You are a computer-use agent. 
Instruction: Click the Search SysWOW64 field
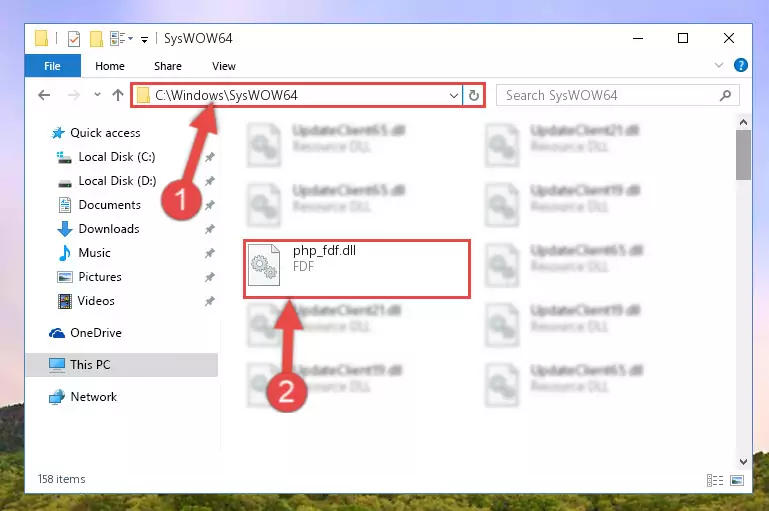tap(617, 95)
